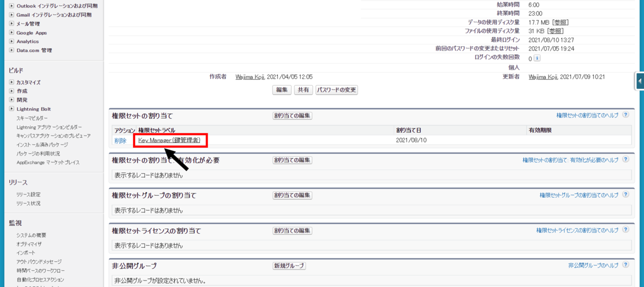Open インポート under 監視
The image size is (644, 287).
pos(26,253)
